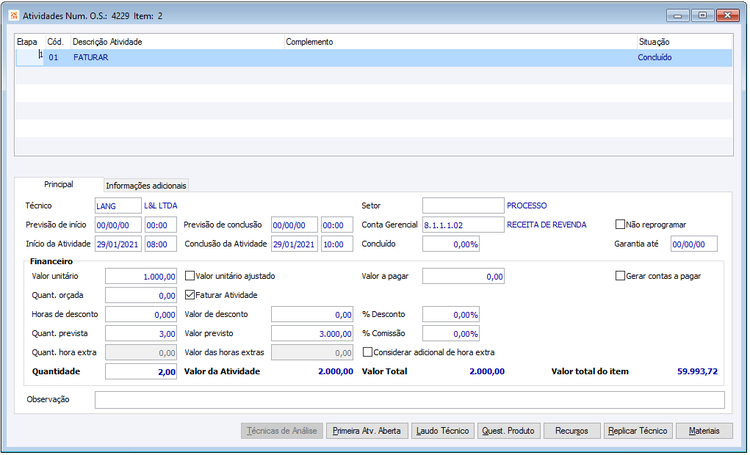Click the Replicar Técnico button
The height and width of the screenshot is (455, 750).
[638, 431]
